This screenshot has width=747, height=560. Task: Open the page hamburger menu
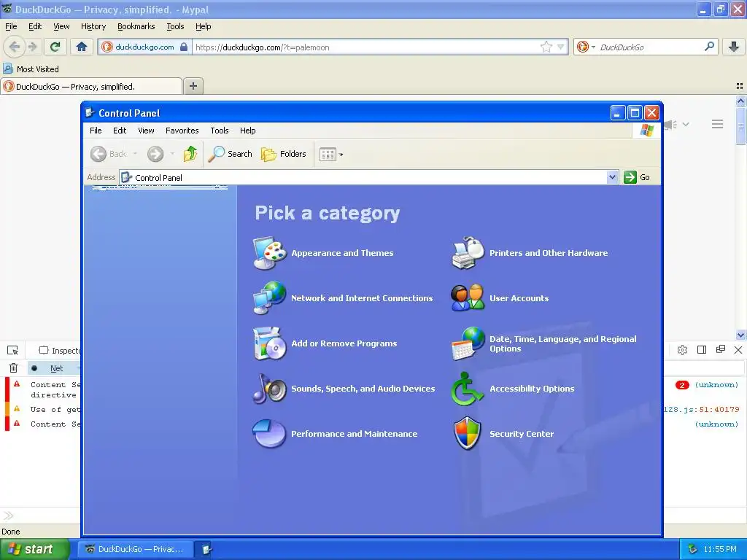pyautogui.click(x=718, y=124)
